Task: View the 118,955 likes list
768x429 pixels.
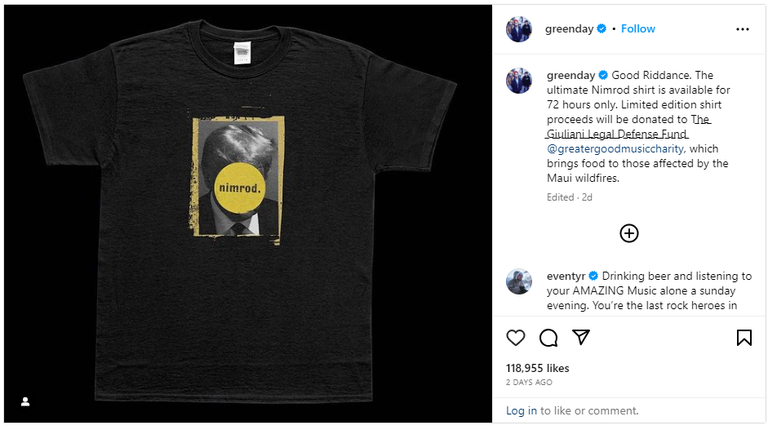Action: tap(537, 368)
